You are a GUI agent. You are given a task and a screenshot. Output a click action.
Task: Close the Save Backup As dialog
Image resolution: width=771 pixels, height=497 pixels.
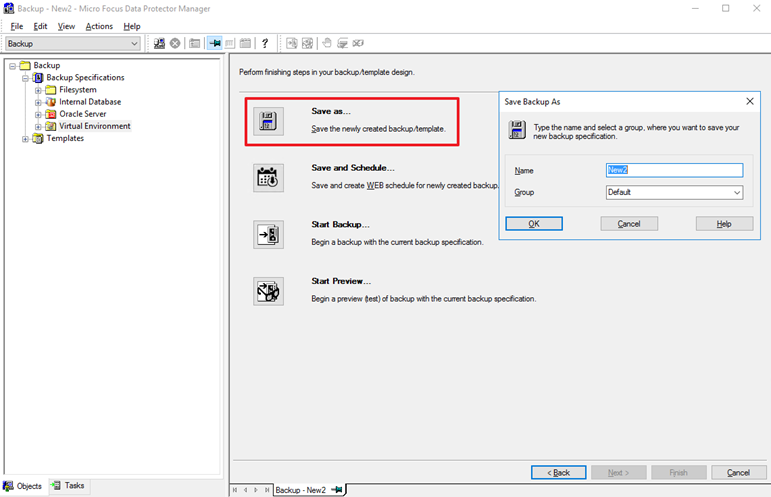749,101
